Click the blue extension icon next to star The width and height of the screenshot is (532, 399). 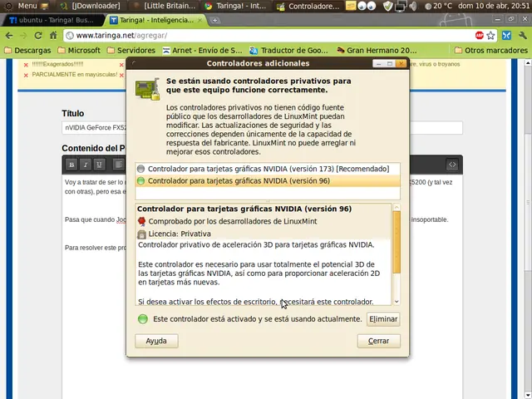(506, 35)
